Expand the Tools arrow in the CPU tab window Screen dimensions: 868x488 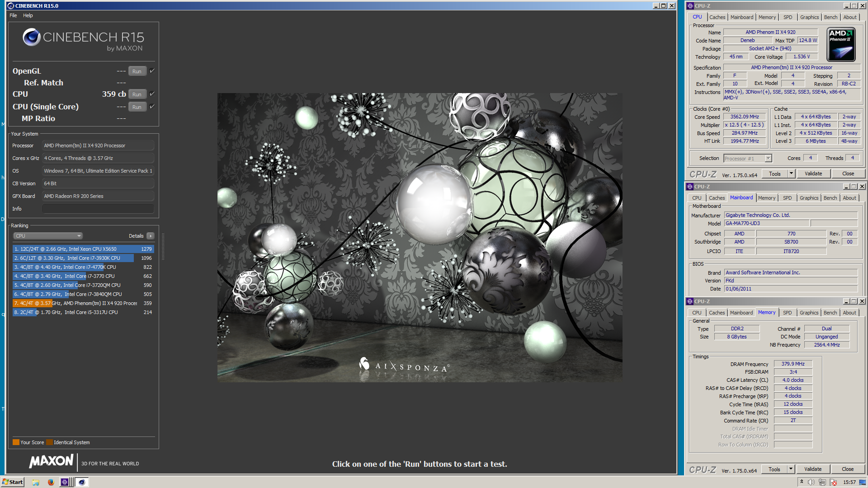791,174
